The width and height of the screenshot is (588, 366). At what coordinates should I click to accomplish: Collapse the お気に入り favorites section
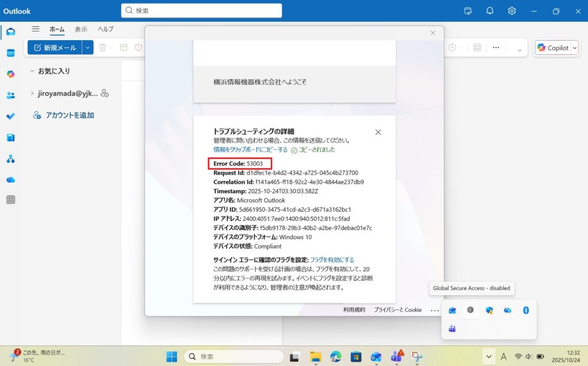[x=32, y=71]
